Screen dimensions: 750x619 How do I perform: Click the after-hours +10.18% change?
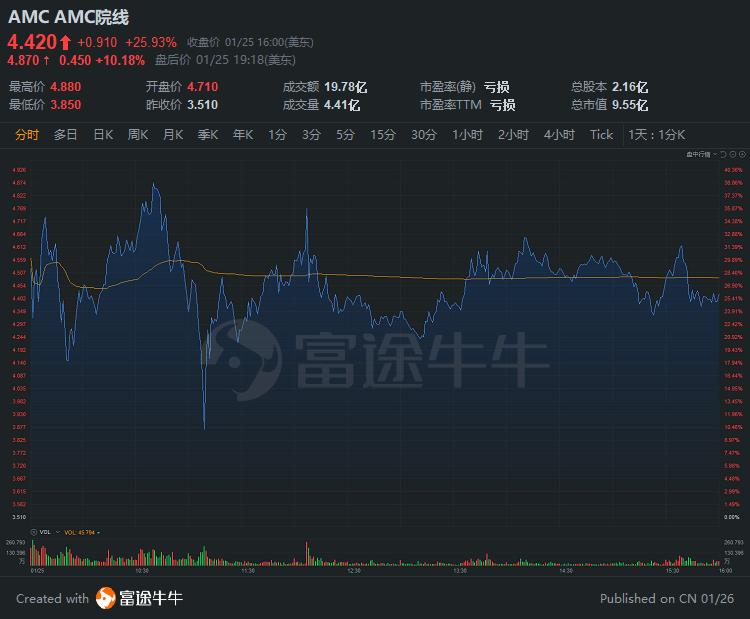coord(120,60)
